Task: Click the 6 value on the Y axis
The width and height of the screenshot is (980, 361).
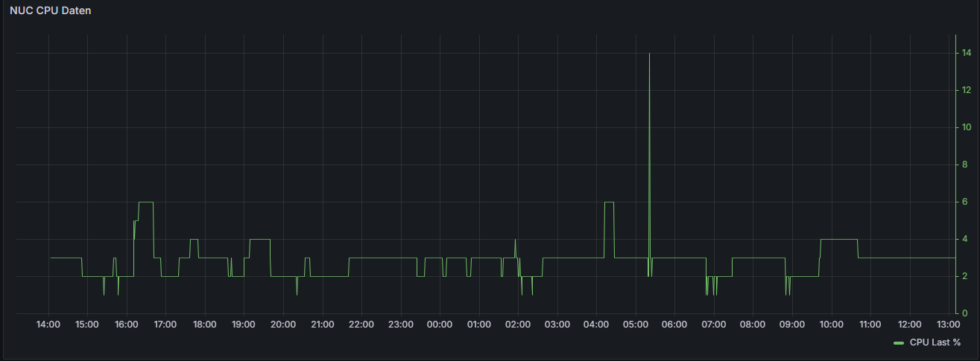Action: [964, 202]
